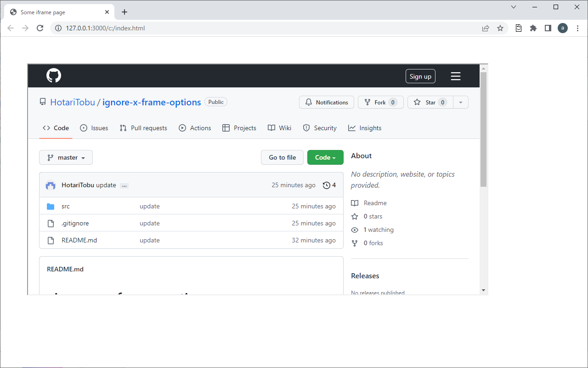588x368 pixels.
Task: Switch to the Pull requests tab
Action: [x=143, y=128]
